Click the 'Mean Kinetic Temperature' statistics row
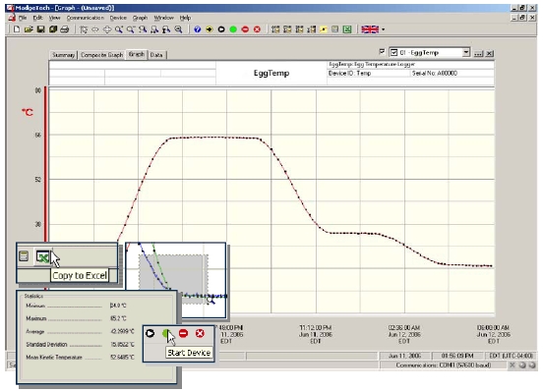Screen dimensions: 543x392 (80, 357)
